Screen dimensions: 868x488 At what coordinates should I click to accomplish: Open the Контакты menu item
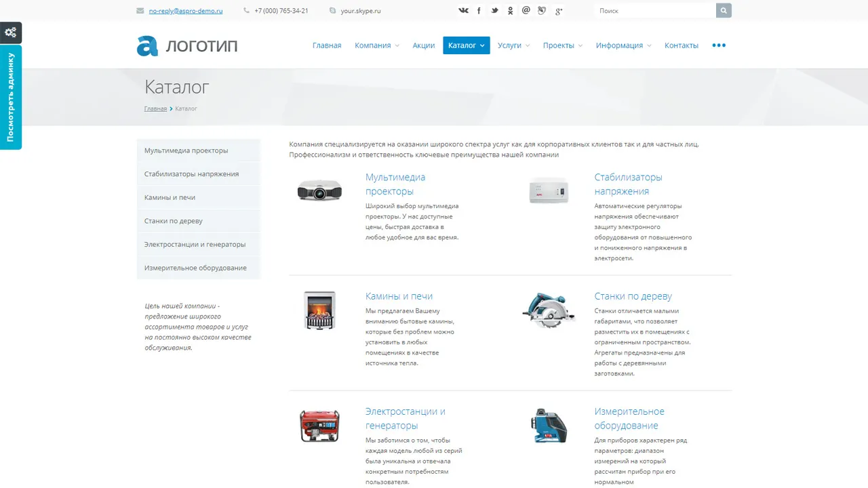tap(682, 45)
